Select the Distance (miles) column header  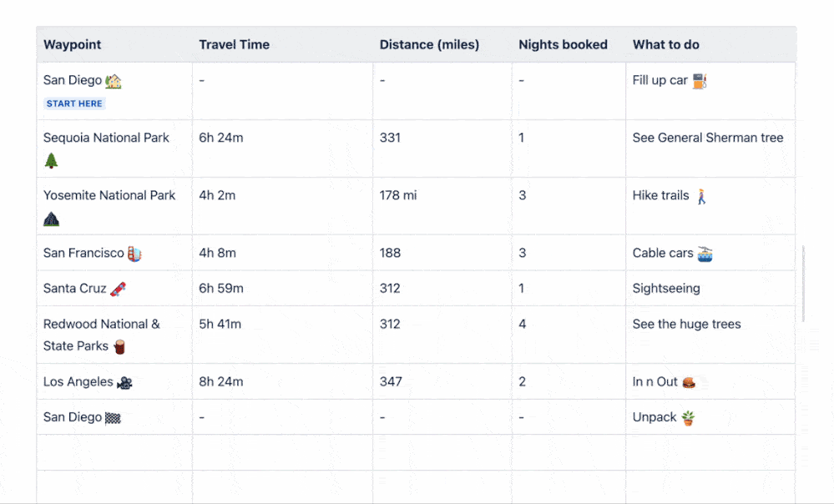point(429,45)
